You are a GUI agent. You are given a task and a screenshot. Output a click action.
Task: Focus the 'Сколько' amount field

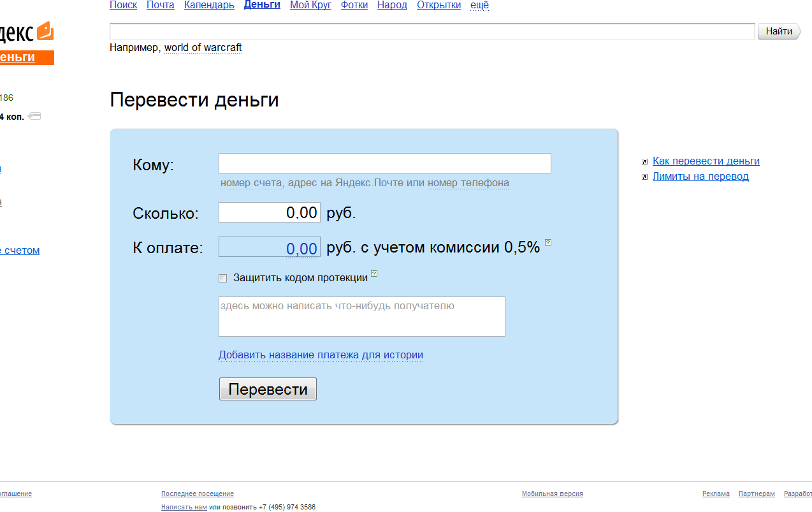270,212
